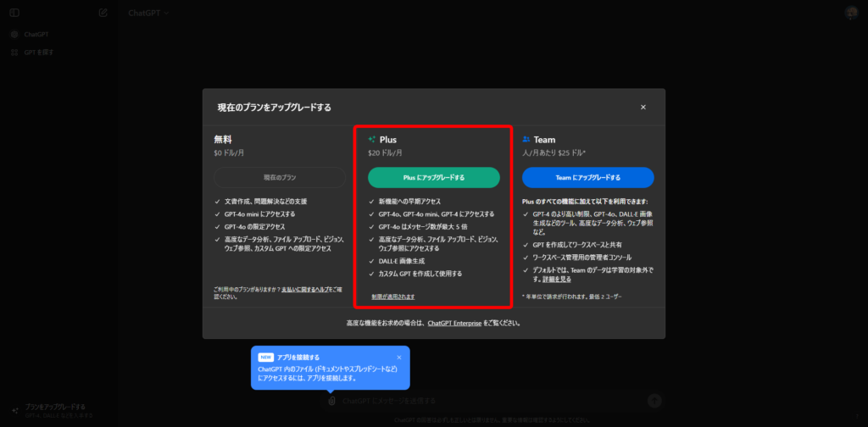The height and width of the screenshot is (427, 868).
Task: Select the 無料 plan heading
Action: click(x=223, y=140)
